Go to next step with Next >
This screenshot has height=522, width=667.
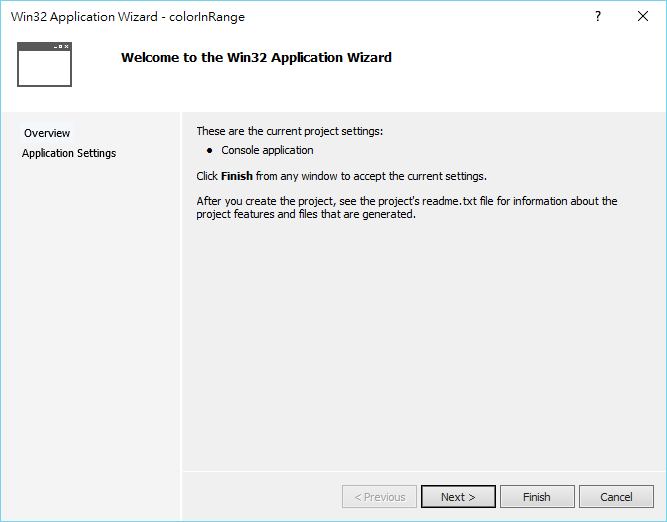pos(458,496)
